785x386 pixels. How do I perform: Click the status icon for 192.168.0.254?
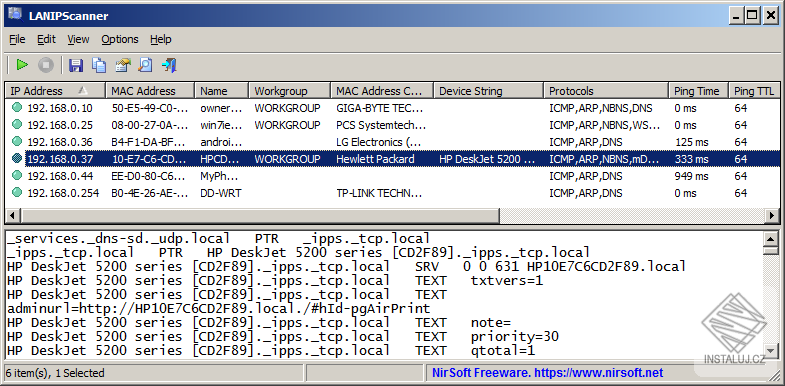point(17,193)
